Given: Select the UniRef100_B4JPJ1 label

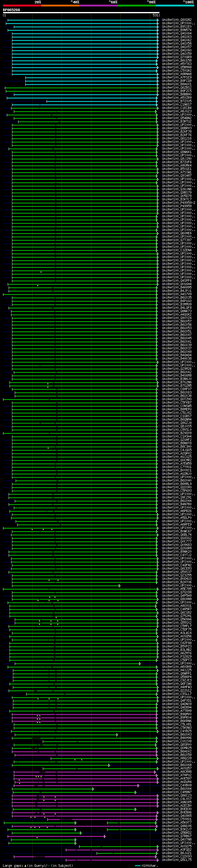Looking at the screenshot, I should (x=177, y=291).
